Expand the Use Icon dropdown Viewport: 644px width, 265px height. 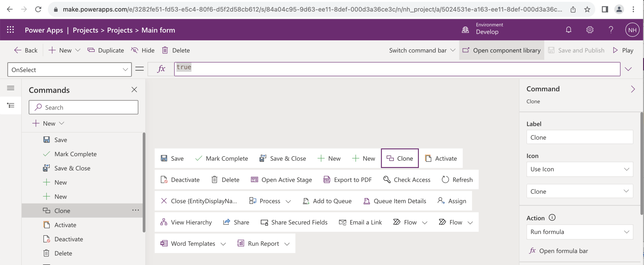click(579, 169)
